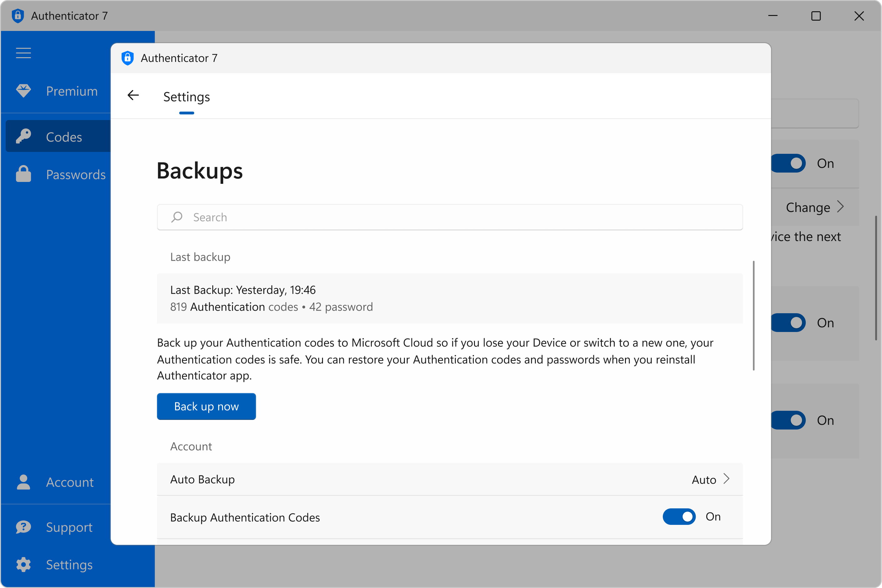Click the Account person icon

pos(23,482)
